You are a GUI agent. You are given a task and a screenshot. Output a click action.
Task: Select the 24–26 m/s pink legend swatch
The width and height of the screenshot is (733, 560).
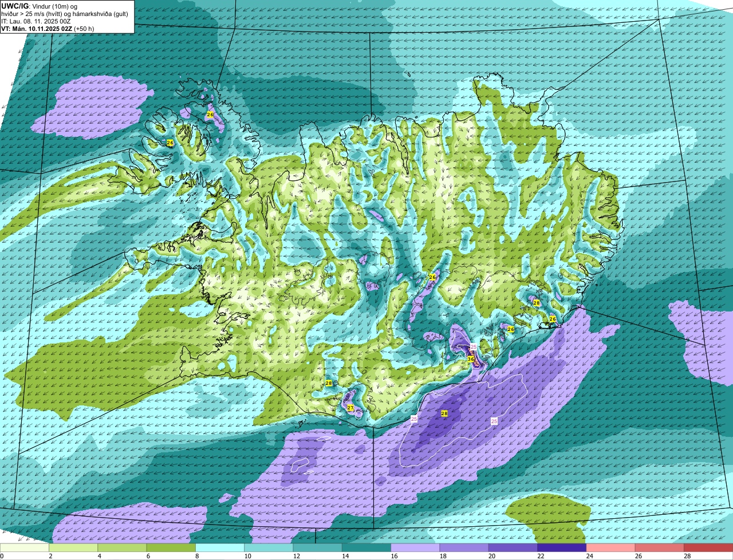coord(611,548)
